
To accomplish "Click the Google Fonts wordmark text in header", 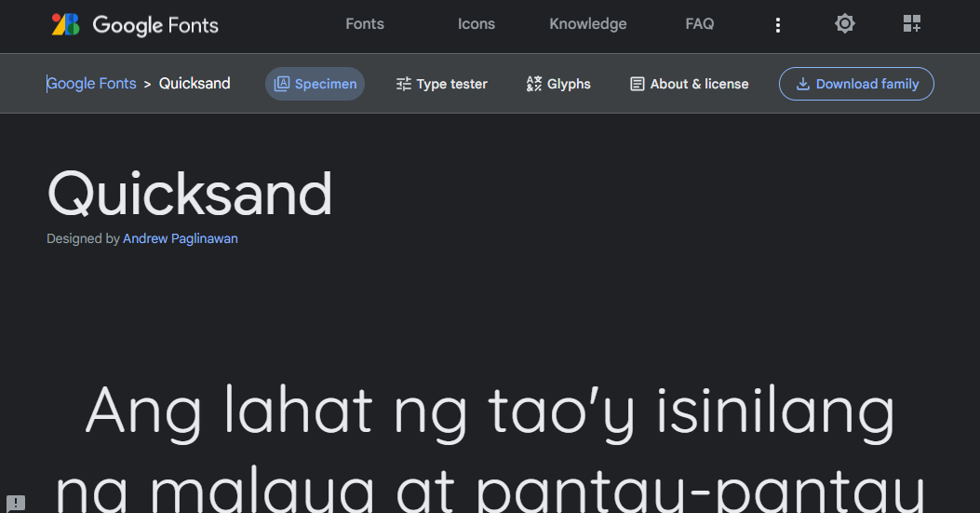I will tap(155, 25).
